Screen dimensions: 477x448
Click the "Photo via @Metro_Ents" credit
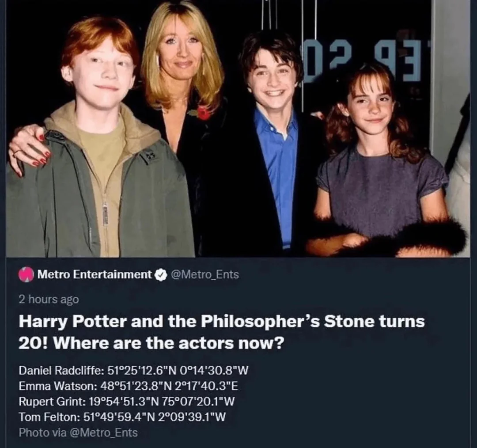pos(78,433)
